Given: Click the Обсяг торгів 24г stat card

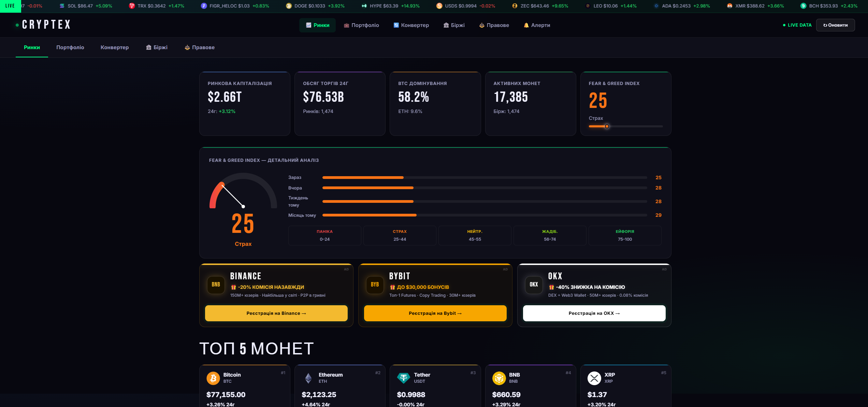Looking at the screenshot, I should [340, 104].
